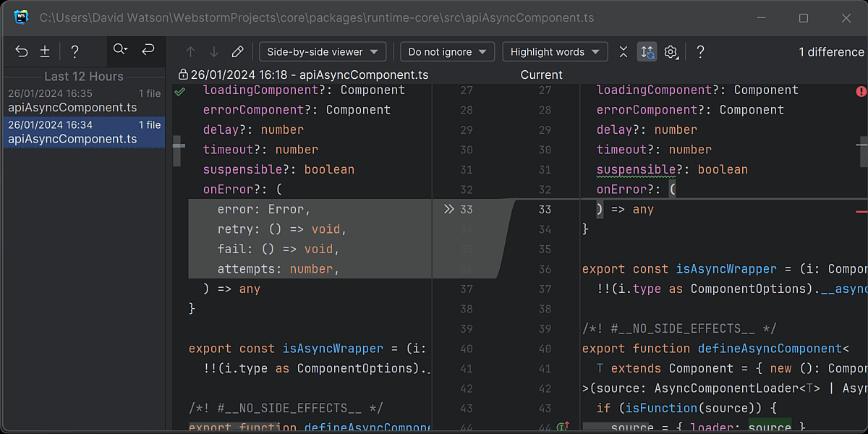Click the pencil edit source icon
Image resolution: width=868 pixels, height=434 pixels.
pyautogui.click(x=237, y=52)
